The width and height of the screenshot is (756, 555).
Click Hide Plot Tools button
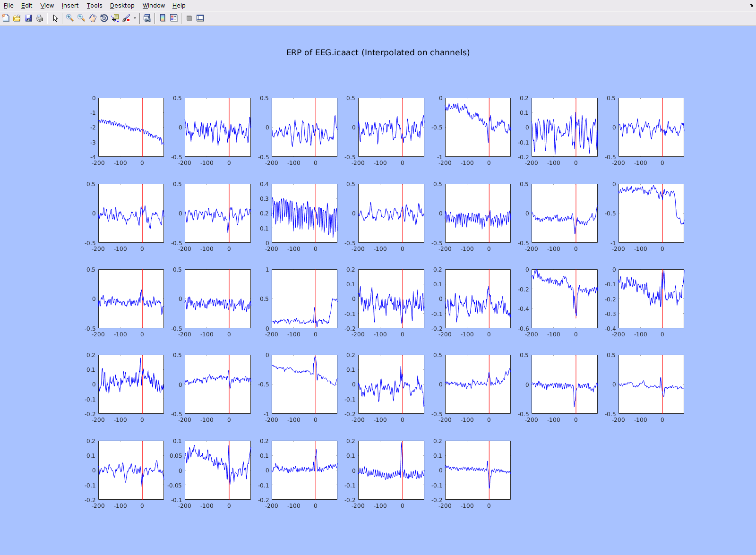click(x=189, y=18)
